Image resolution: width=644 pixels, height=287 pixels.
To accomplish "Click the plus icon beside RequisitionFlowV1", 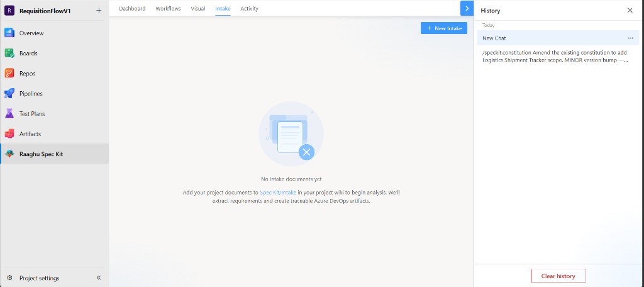I will (99, 11).
